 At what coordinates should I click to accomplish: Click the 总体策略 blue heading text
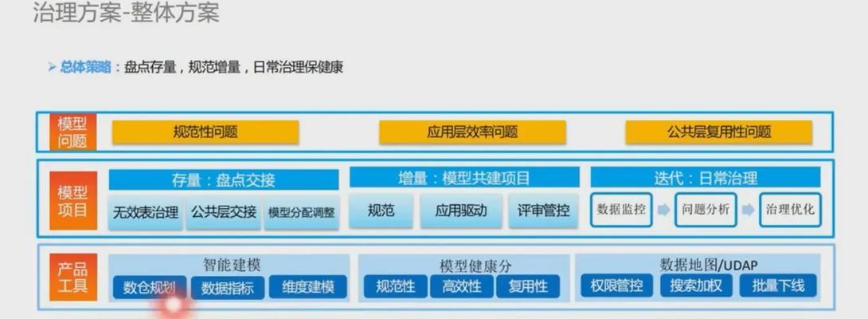[86, 67]
